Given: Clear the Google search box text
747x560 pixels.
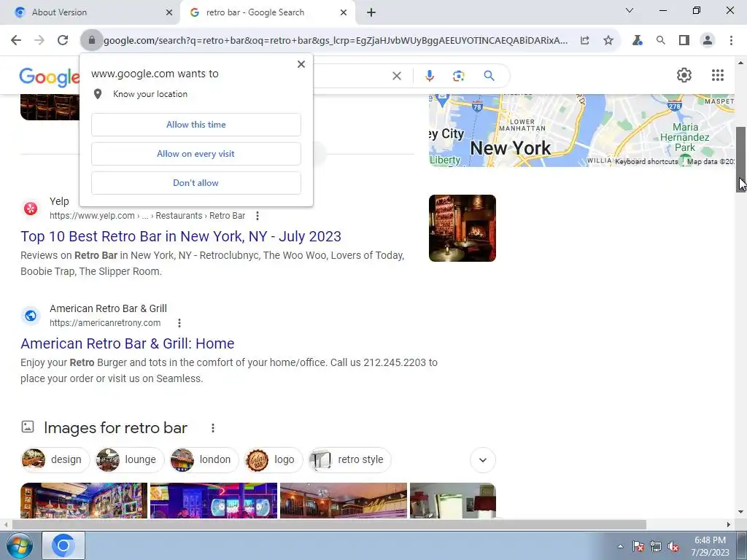Looking at the screenshot, I should click(x=396, y=76).
